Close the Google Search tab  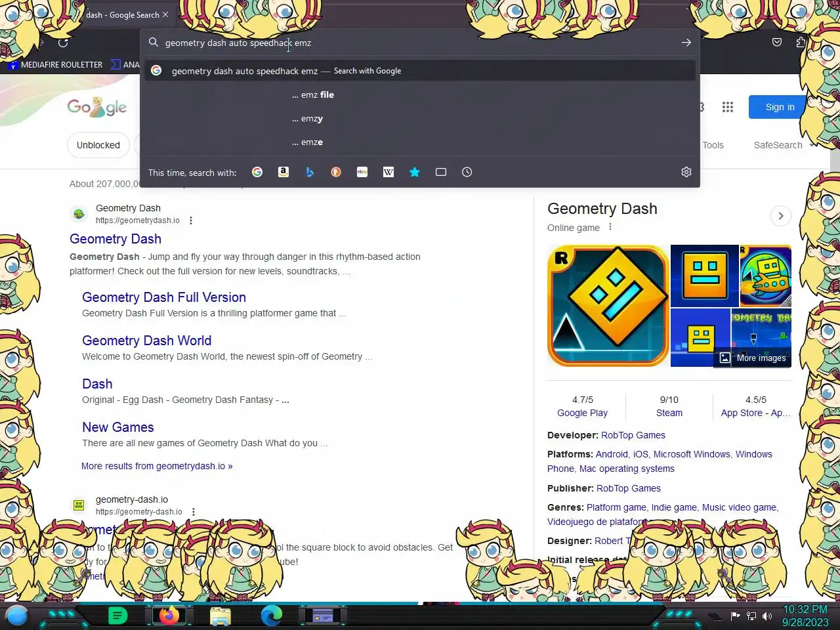click(x=165, y=14)
